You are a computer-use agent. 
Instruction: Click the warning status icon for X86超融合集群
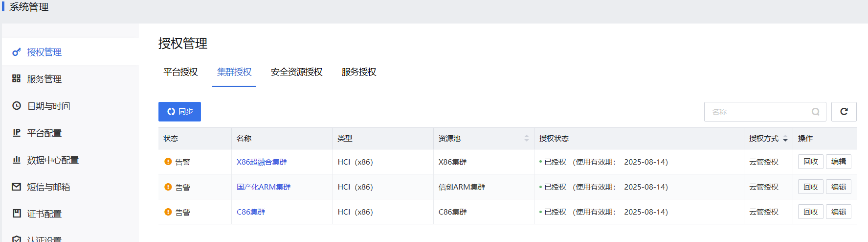168,162
